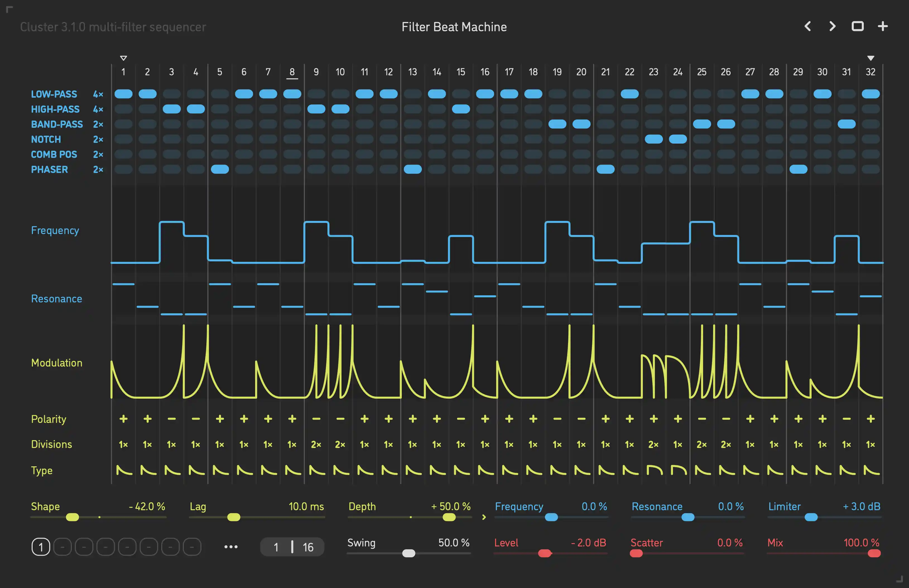The height and width of the screenshot is (588, 909).
Task: Click the Mix slider handle
Action: [874, 553]
